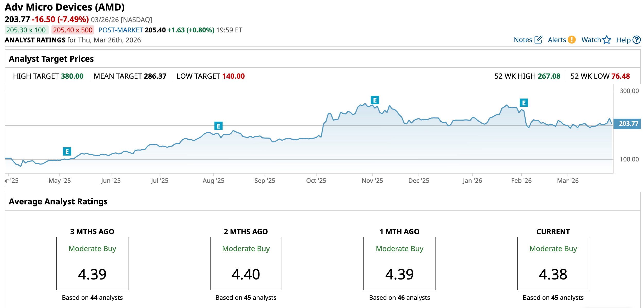Click the orange Alerts exclamation icon
The image size is (644, 308).
(x=572, y=40)
